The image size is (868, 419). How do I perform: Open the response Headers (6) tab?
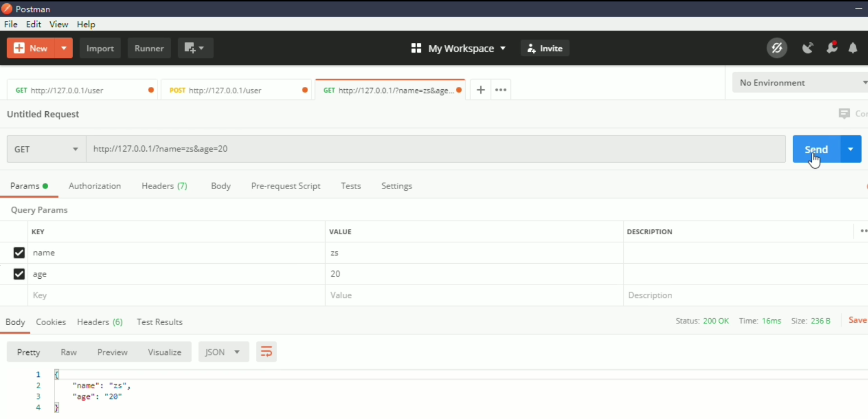[100, 322]
